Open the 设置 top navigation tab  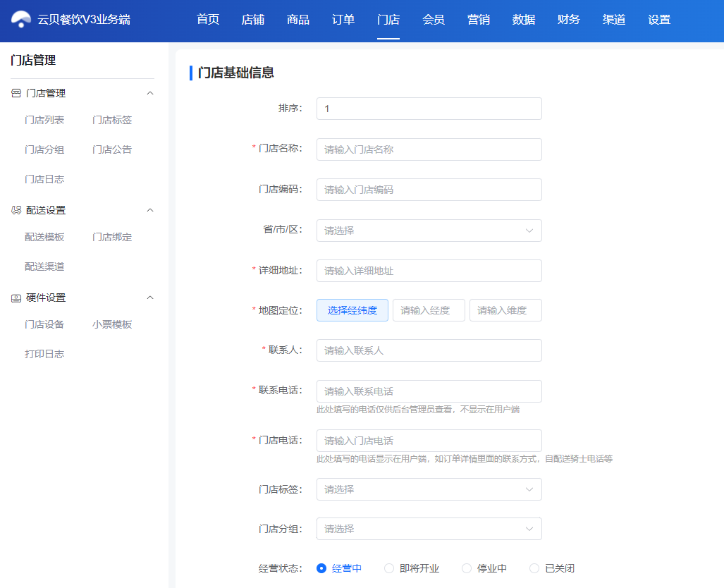(659, 20)
